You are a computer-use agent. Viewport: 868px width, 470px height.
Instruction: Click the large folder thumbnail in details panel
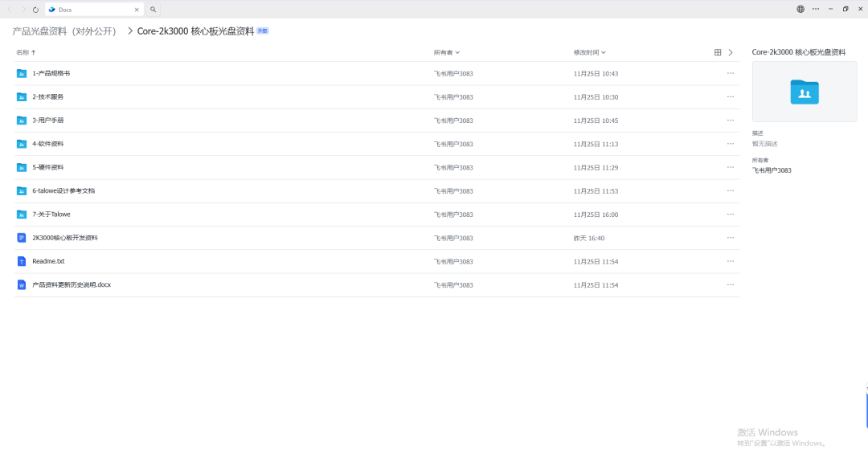coord(805,92)
